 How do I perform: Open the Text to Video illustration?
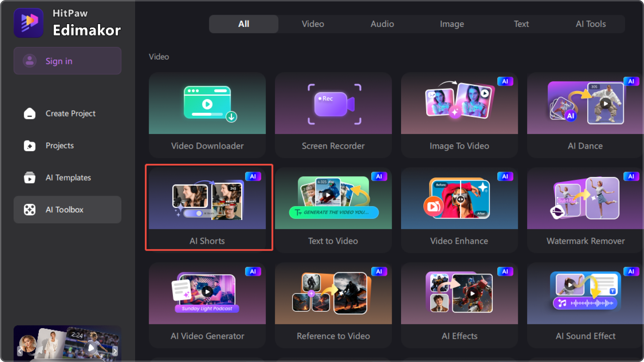click(x=334, y=198)
